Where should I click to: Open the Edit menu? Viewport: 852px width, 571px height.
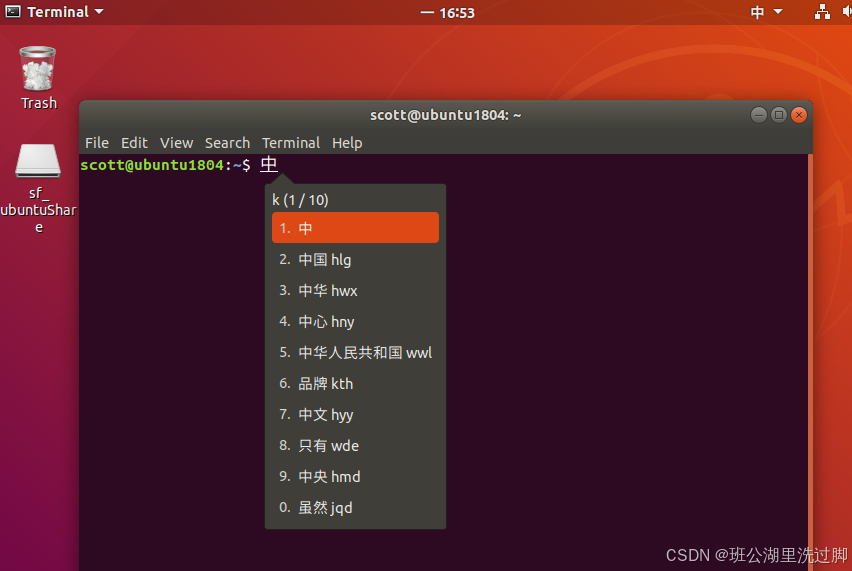coord(134,143)
